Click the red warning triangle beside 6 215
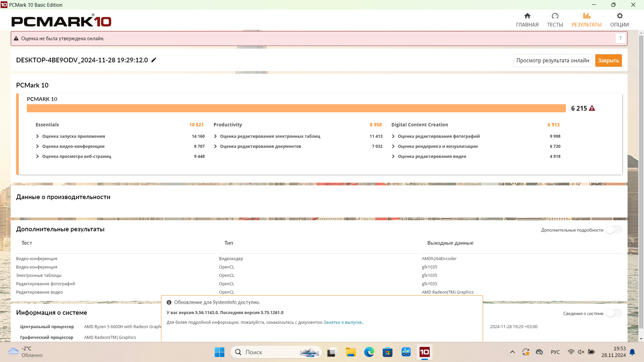This screenshot has height=362, width=644. (x=592, y=108)
